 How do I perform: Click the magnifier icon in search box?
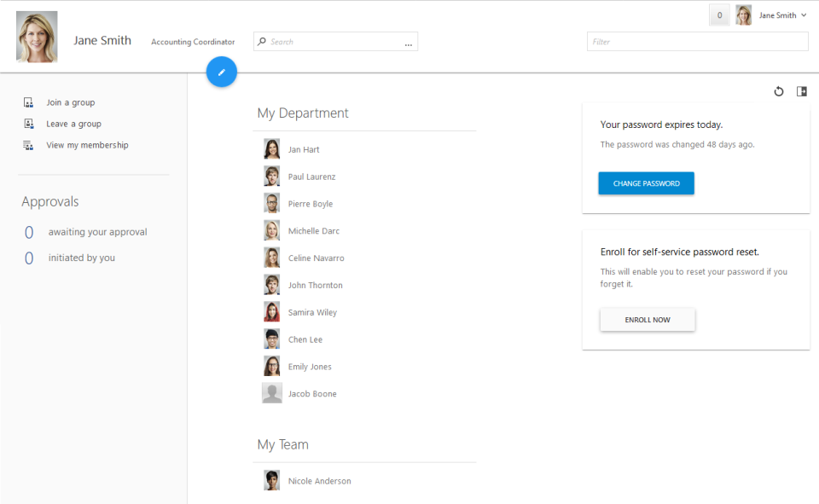click(263, 42)
